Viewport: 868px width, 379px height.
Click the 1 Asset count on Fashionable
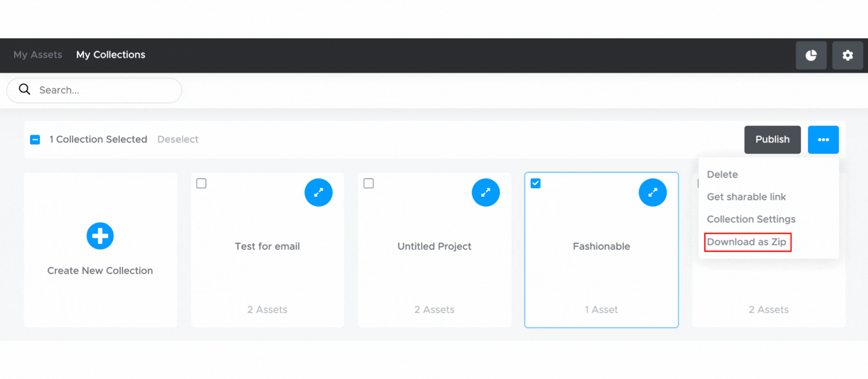[x=601, y=310]
